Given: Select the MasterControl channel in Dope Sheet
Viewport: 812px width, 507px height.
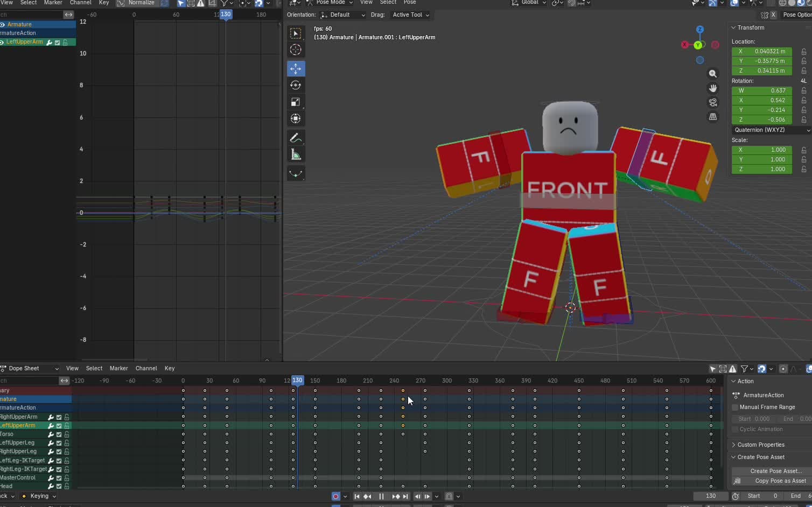Looking at the screenshot, I should point(18,478).
